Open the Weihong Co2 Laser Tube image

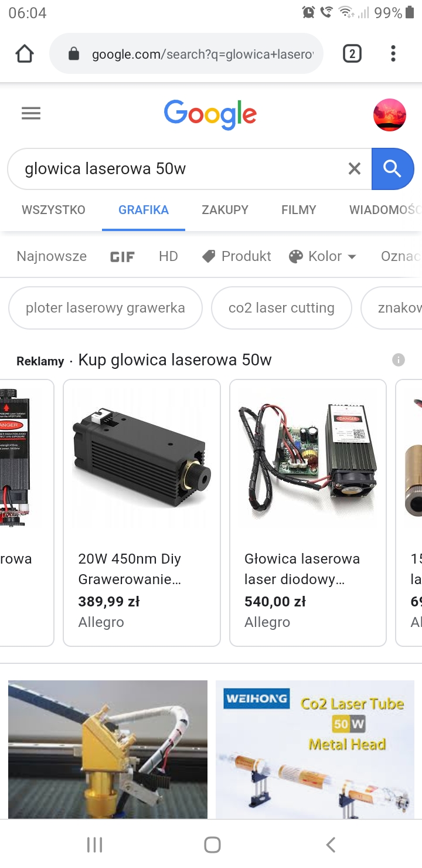(316, 749)
